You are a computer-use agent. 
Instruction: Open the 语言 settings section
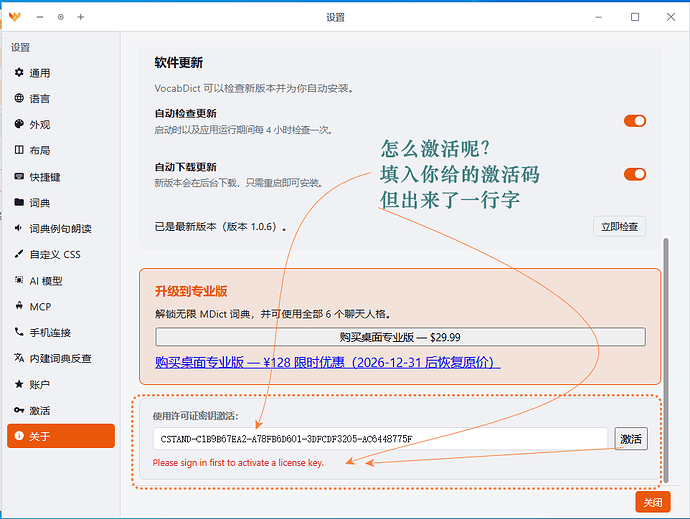[61, 99]
